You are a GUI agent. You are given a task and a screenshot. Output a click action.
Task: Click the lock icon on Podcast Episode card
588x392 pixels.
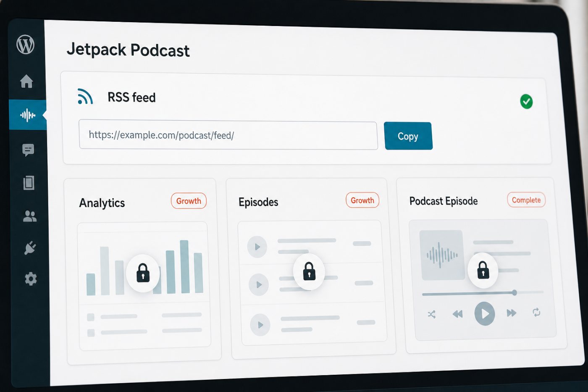[x=483, y=270]
